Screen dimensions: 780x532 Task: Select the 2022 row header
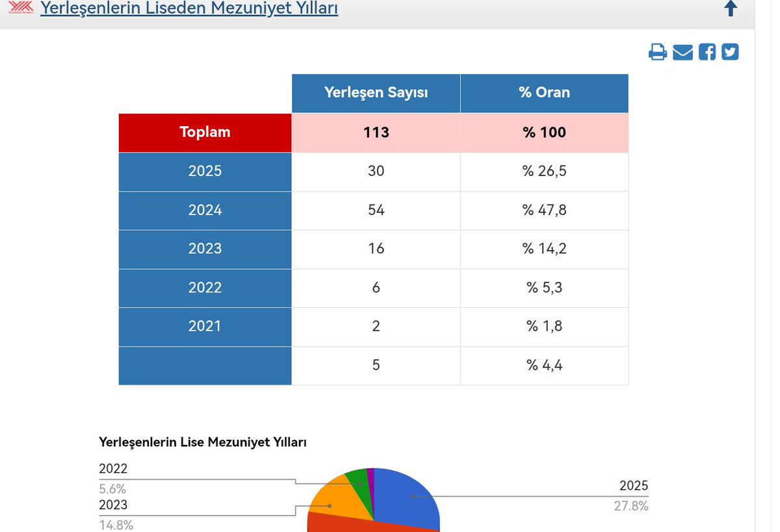[205, 288]
